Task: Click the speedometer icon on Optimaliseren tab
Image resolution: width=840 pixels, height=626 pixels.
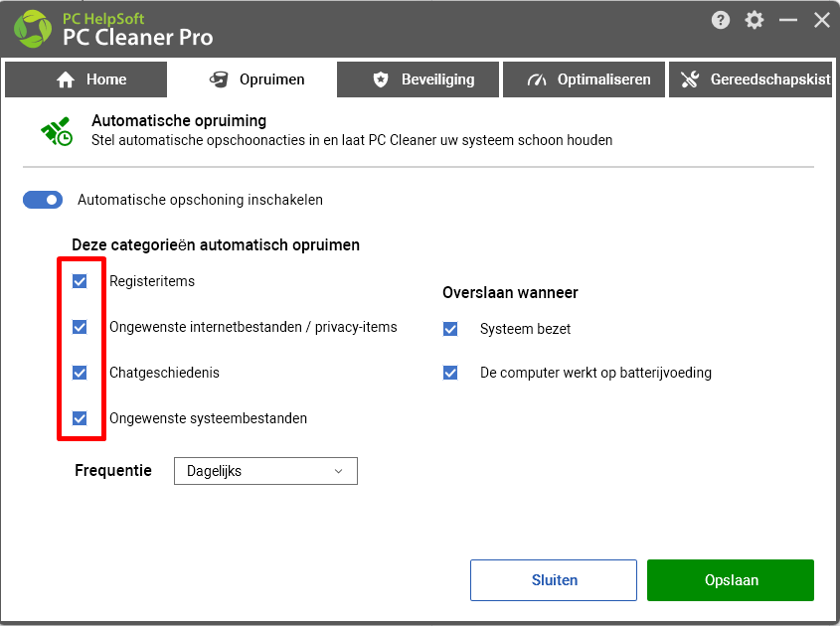Action: click(536, 79)
